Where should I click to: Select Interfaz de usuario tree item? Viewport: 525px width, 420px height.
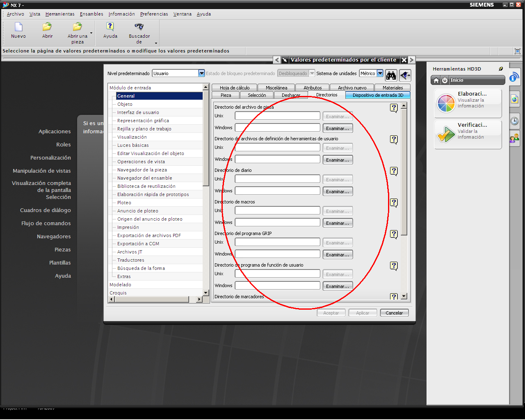[x=138, y=112]
